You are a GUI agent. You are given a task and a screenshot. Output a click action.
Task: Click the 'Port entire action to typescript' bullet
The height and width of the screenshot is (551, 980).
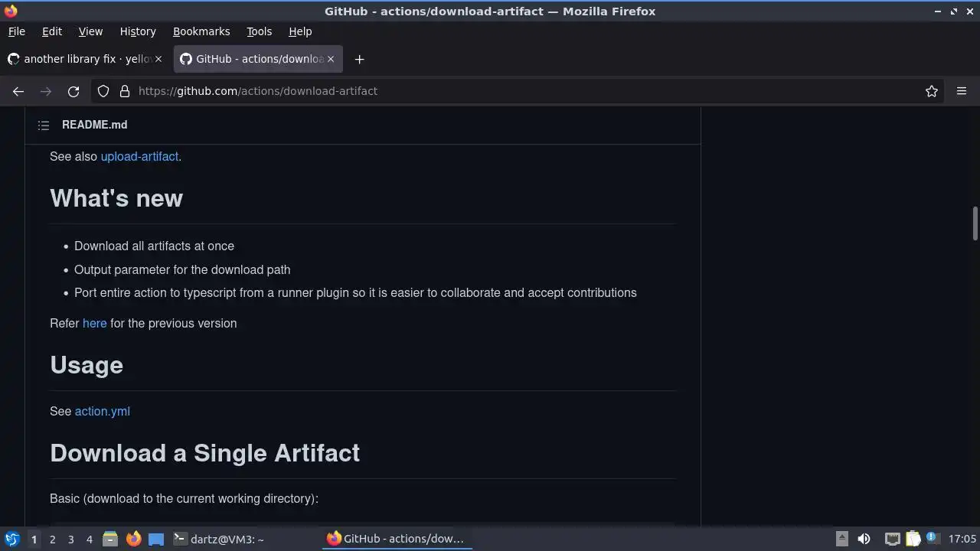pos(355,292)
